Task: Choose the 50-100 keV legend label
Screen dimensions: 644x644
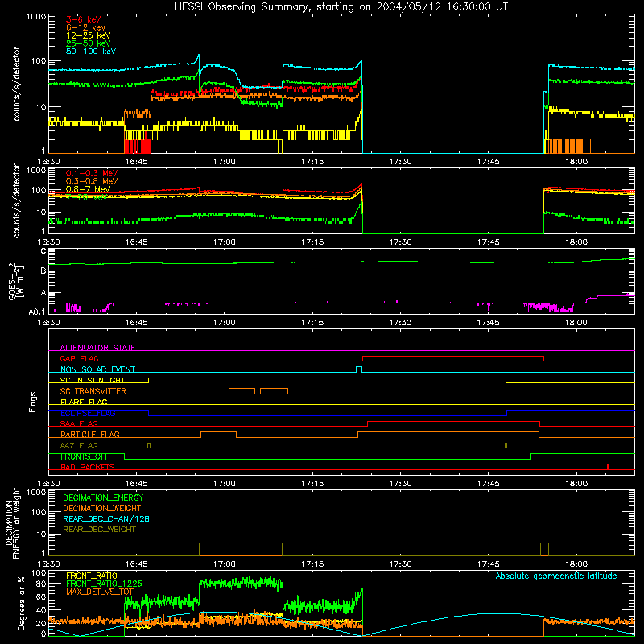Action: click(91, 52)
